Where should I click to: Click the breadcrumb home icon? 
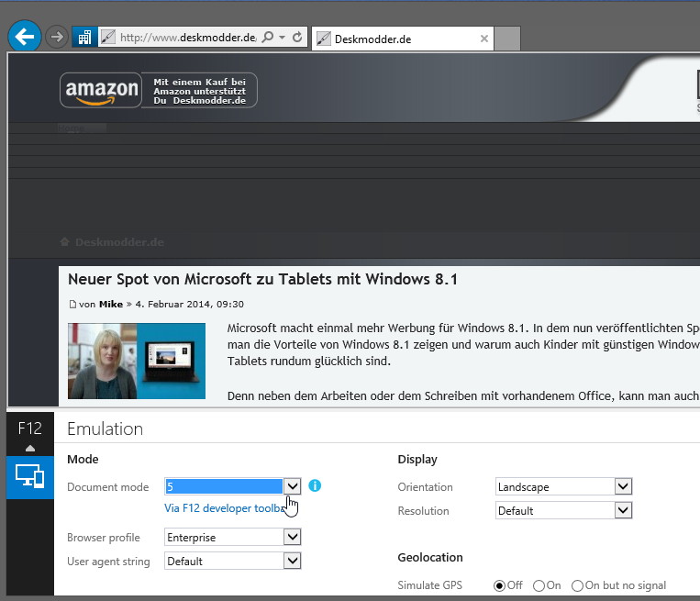(65, 242)
